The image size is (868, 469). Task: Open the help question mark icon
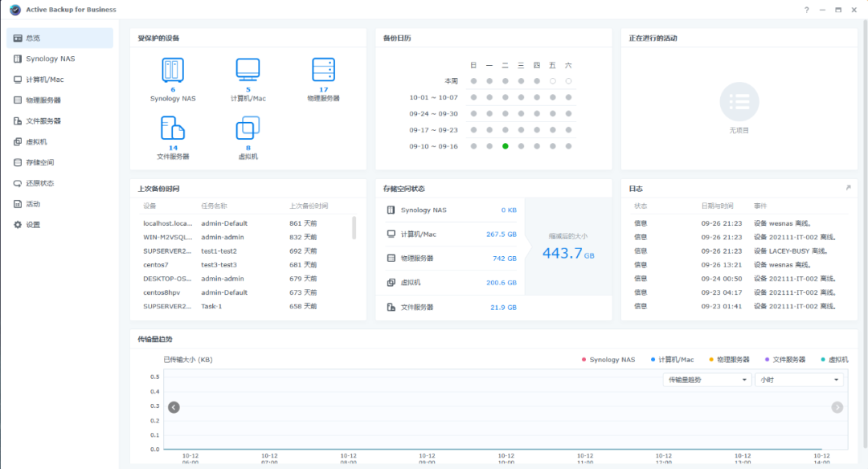click(x=807, y=10)
